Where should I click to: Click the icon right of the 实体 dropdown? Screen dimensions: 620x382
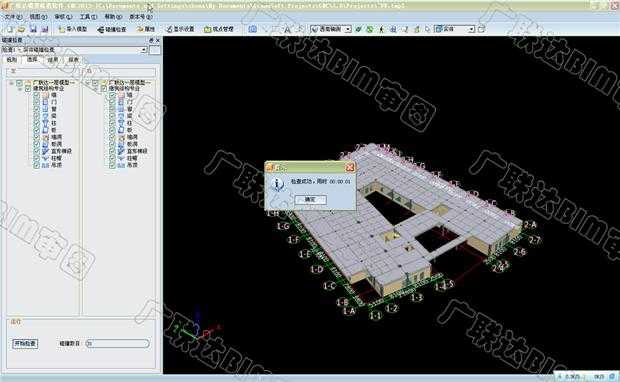click(481, 29)
